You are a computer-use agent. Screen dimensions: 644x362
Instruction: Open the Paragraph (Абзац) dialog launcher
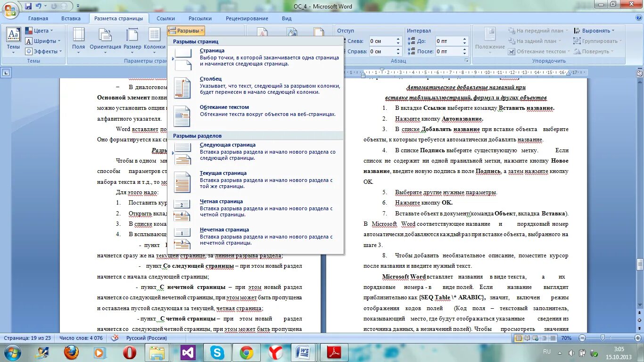(467, 61)
